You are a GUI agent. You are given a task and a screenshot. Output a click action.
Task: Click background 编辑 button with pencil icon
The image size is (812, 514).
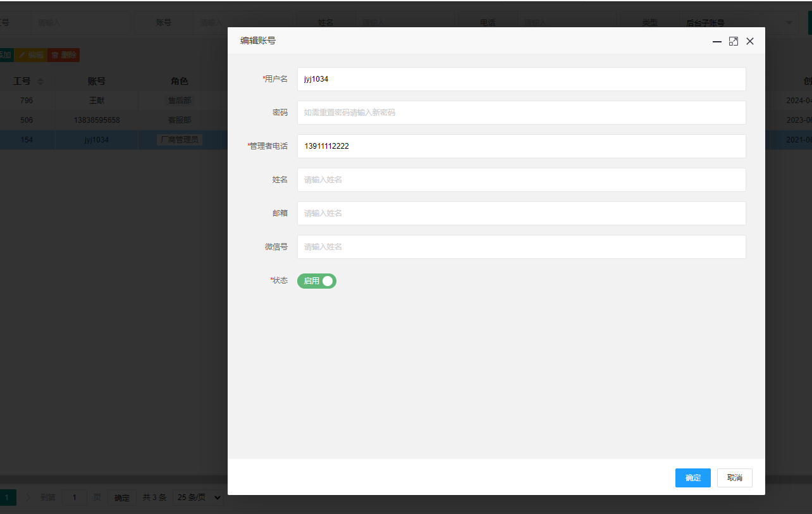pos(30,55)
